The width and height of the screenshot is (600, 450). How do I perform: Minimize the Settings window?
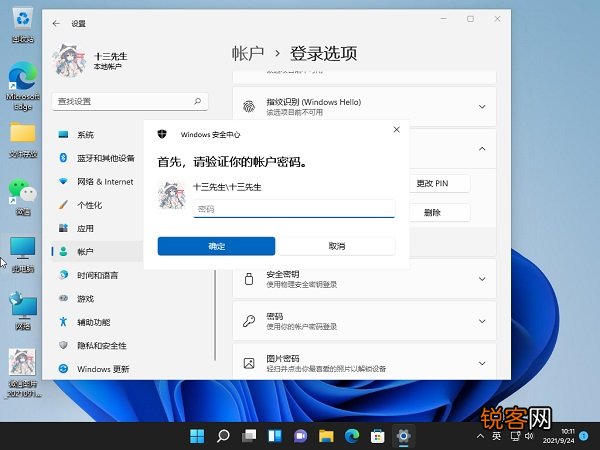(444, 19)
